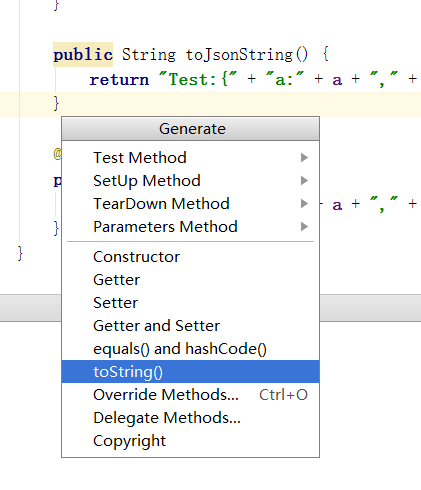Choose the Getter option
Viewport: 421px width, 490px height.
(190, 280)
